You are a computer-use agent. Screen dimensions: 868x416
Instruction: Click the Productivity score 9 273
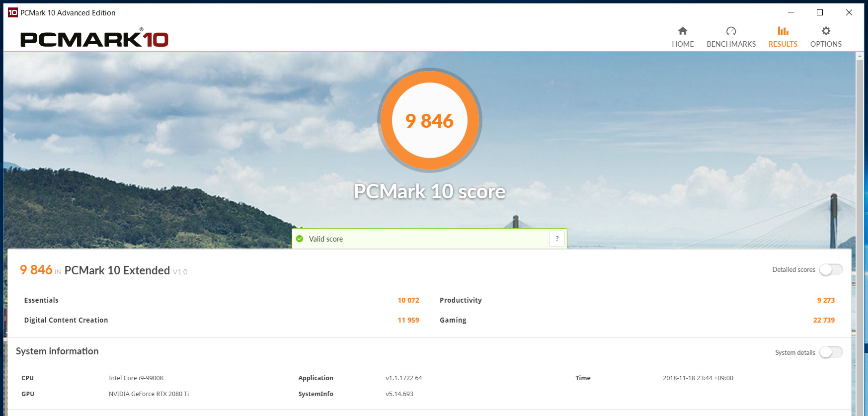tap(826, 300)
